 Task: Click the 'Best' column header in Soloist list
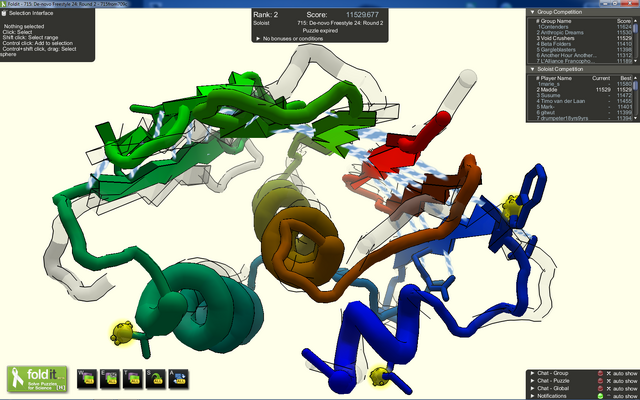pyautogui.click(x=626, y=78)
